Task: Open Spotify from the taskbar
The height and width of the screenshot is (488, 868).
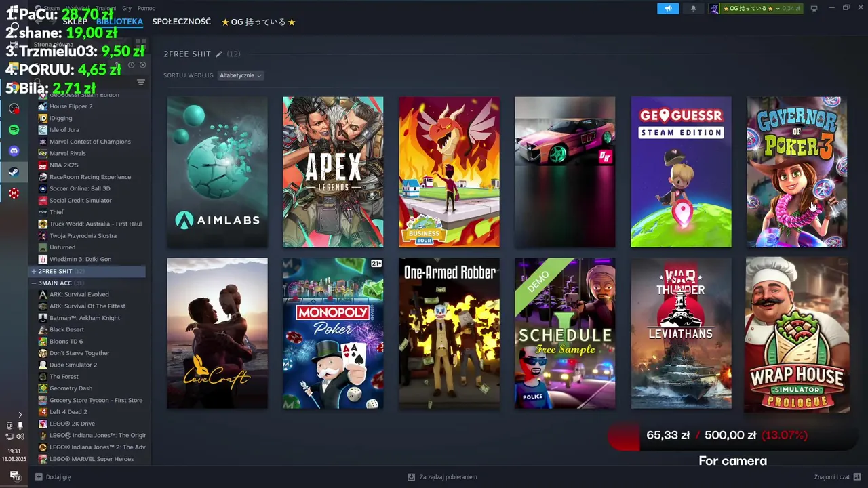Action: 14,129
